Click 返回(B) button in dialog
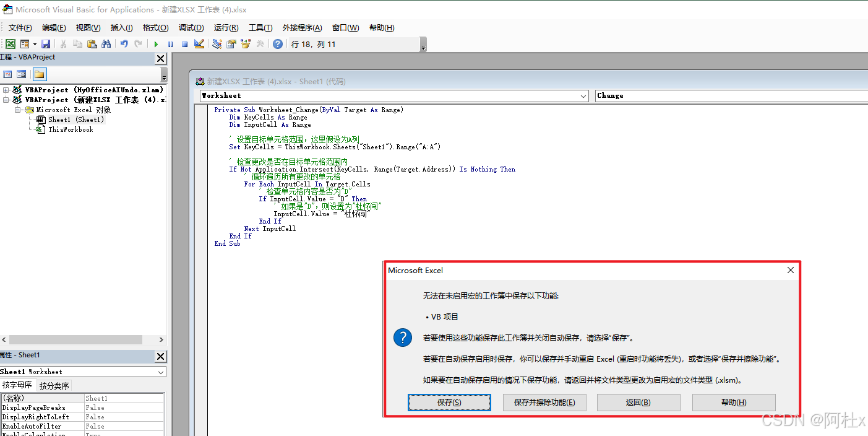Viewport: 868px width, 436px height. (x=638, y=403)
